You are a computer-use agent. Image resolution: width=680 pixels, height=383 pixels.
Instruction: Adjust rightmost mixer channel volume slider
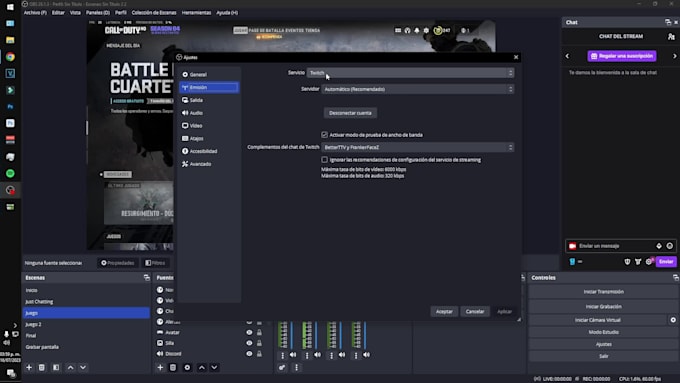pos(365,335)
